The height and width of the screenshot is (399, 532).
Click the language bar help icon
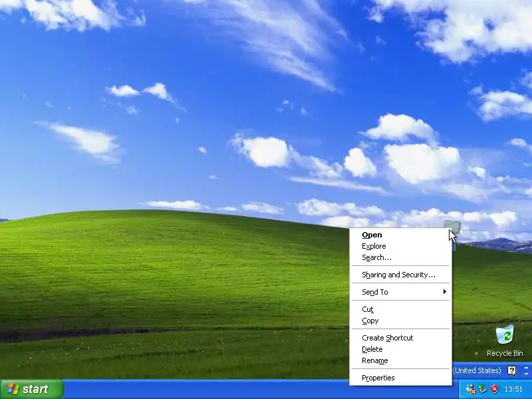[x=511, y=370]
